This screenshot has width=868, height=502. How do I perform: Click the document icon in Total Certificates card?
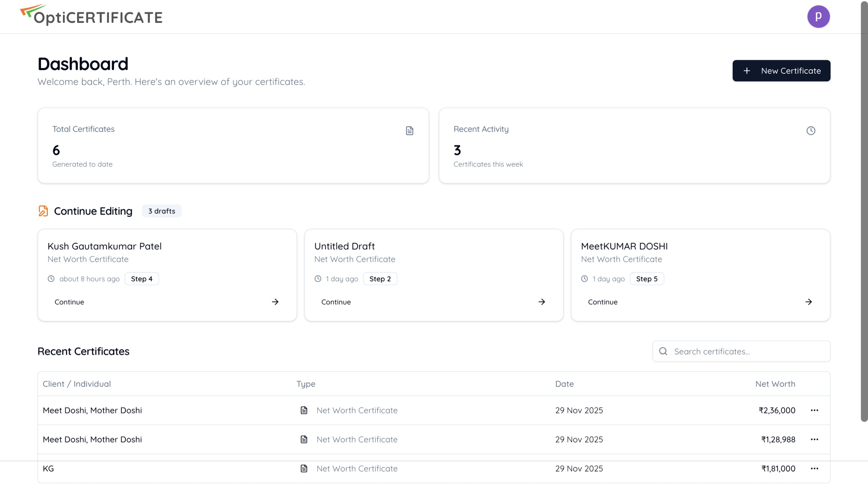click(409, 131)
